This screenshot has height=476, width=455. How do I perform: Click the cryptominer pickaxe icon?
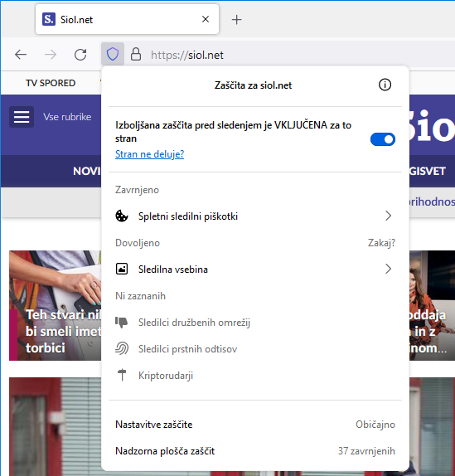pyautogui.click(x=122, y=375)
